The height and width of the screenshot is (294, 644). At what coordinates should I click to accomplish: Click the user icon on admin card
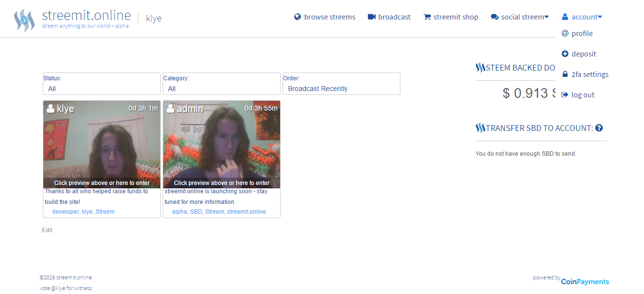click(170, 109)
